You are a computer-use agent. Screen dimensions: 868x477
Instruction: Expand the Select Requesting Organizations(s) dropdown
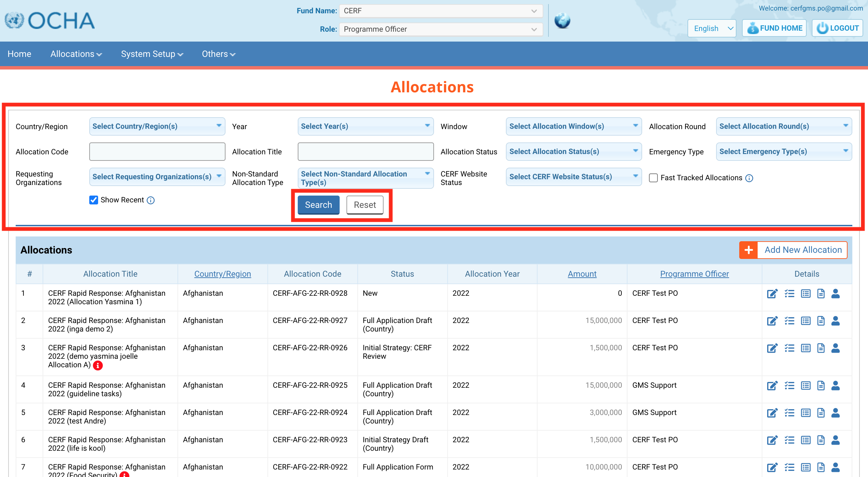(x=157, y=177)
